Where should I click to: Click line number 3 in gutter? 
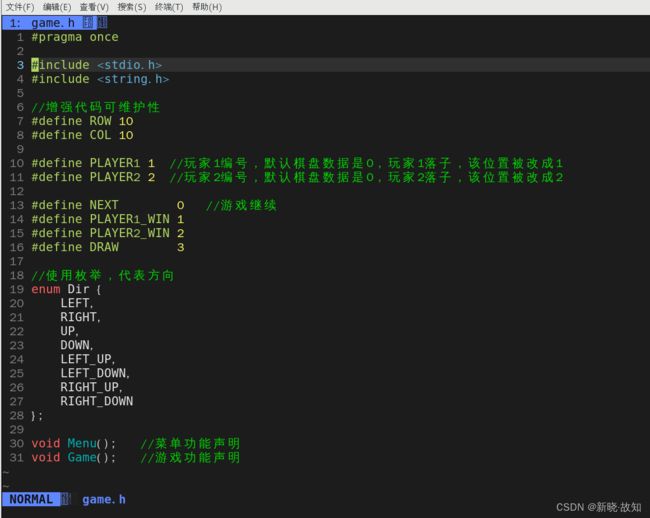pyautogui.click(x=20, y=65)
